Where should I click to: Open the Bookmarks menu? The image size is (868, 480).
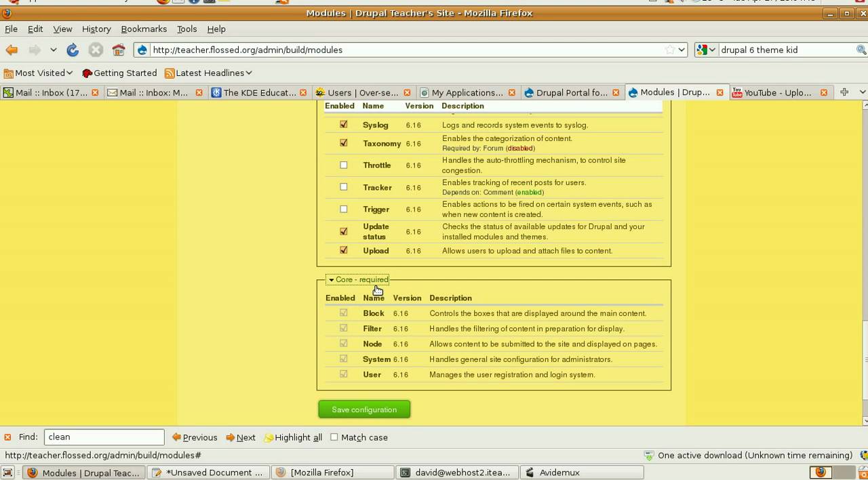tap(144, 29)
